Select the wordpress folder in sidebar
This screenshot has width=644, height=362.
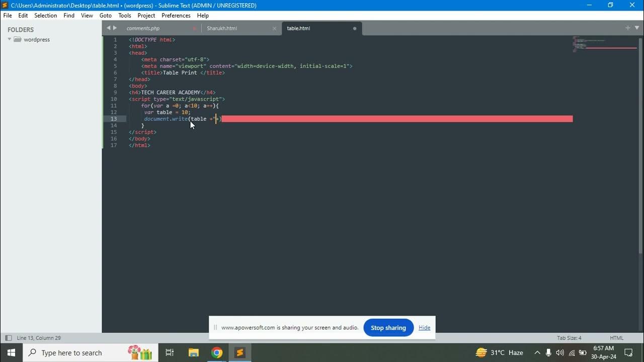point(37,40)
